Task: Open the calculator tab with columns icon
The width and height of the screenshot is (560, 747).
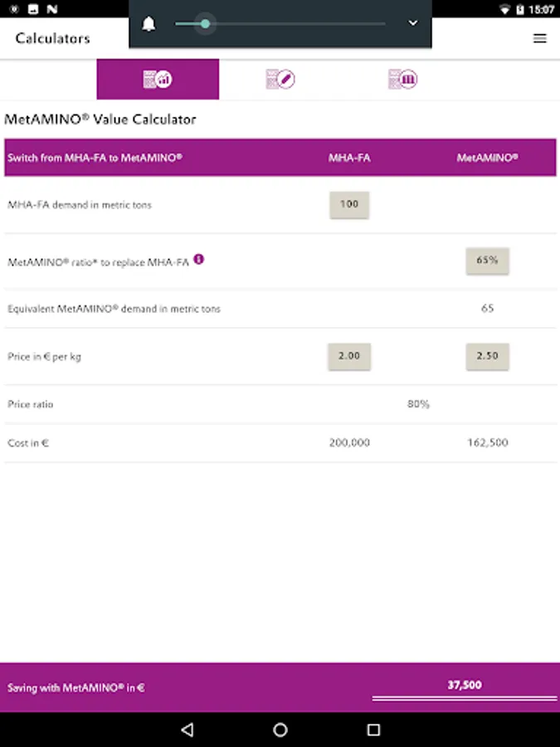Action: (402, 80)
